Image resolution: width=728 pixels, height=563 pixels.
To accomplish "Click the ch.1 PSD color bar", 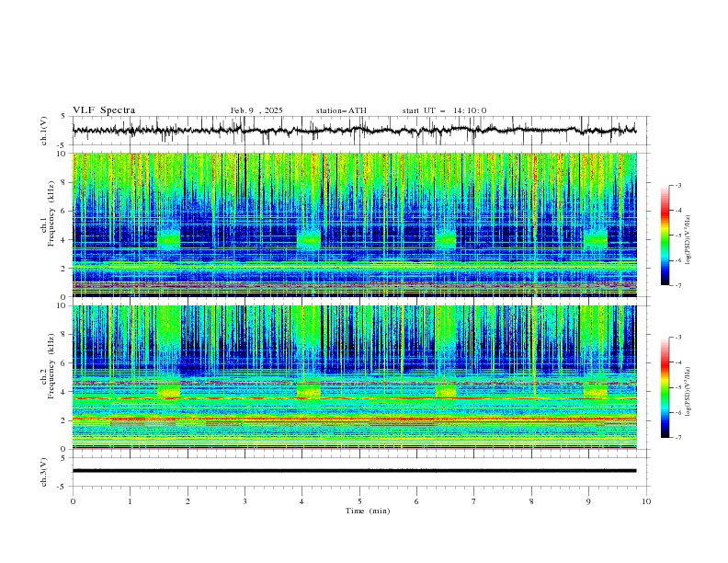I will [x=665, y=236].
